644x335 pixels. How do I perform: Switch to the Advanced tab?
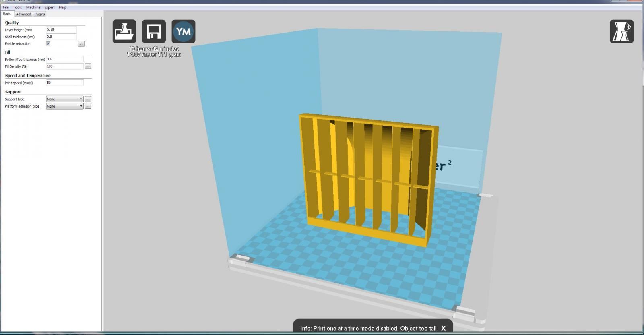coord(23,14)
